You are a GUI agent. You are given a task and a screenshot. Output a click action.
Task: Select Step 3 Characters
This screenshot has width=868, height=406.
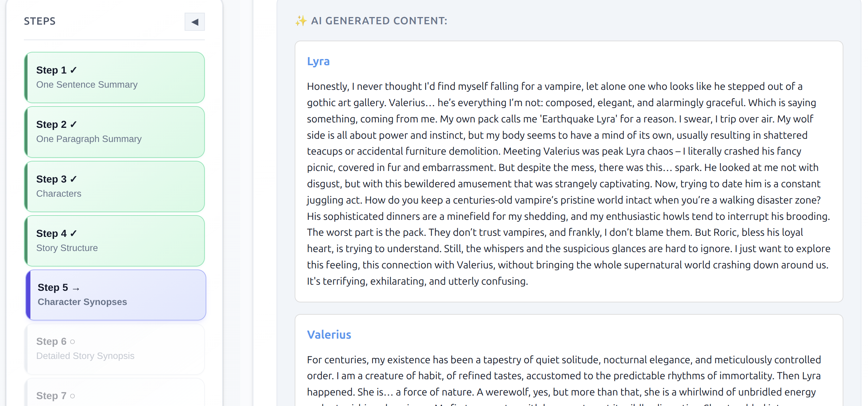click(114, 187)
